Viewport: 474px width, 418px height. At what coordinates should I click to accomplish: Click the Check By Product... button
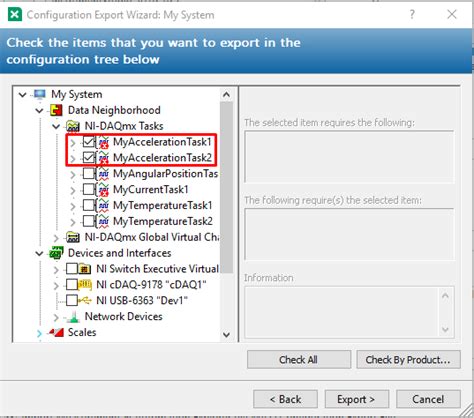[x=408, y=360]
